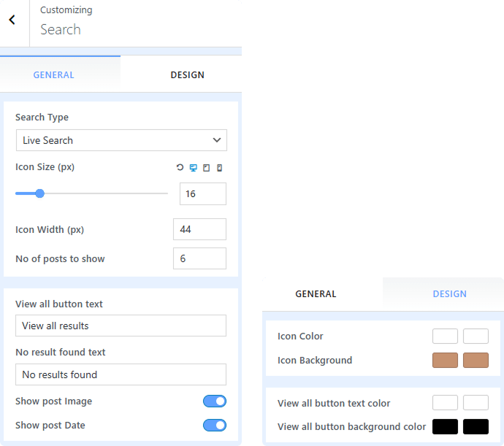Toggle the Show post Image switch
This screenshot has height=446, width=504.
pos(215,401)
